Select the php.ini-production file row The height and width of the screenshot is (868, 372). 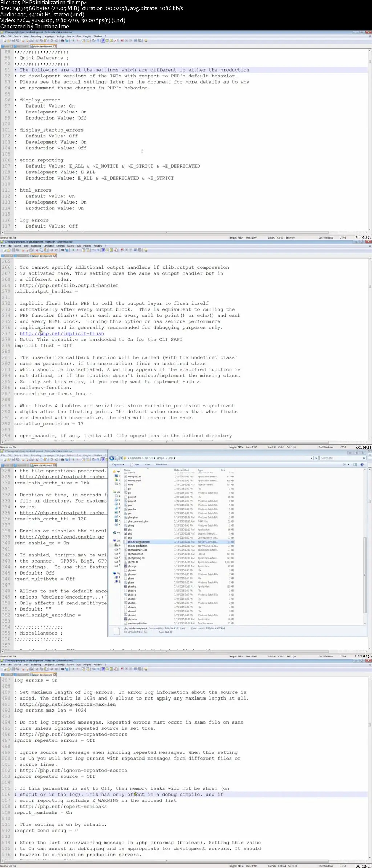point(179,546)
